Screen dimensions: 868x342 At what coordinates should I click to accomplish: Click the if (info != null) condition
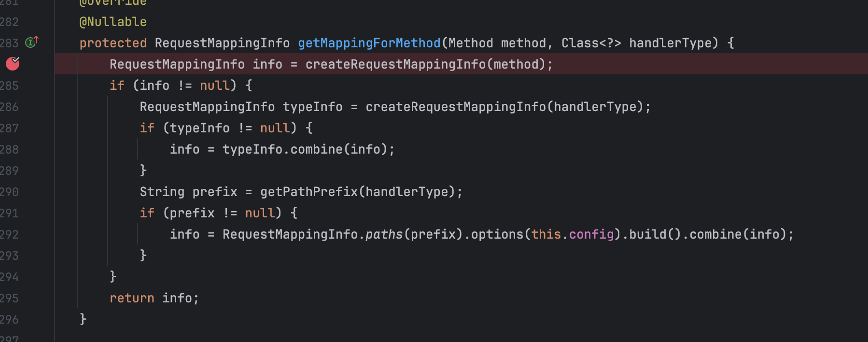point(173,85)
